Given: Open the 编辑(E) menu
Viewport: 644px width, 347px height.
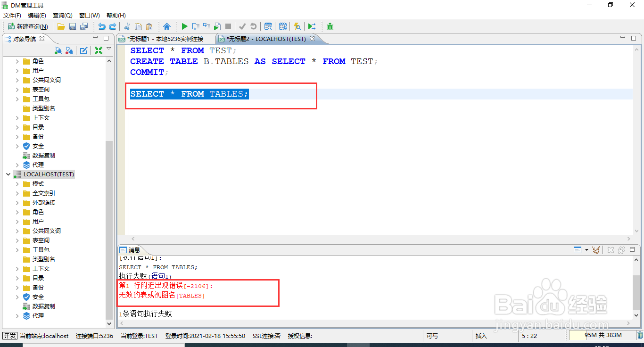Looking at the screenshot, I should click(x=37, y=16).
